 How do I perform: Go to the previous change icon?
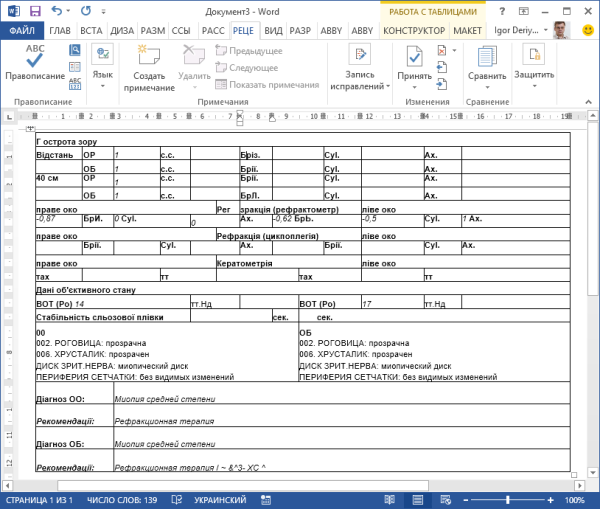(x=442, y=67)
